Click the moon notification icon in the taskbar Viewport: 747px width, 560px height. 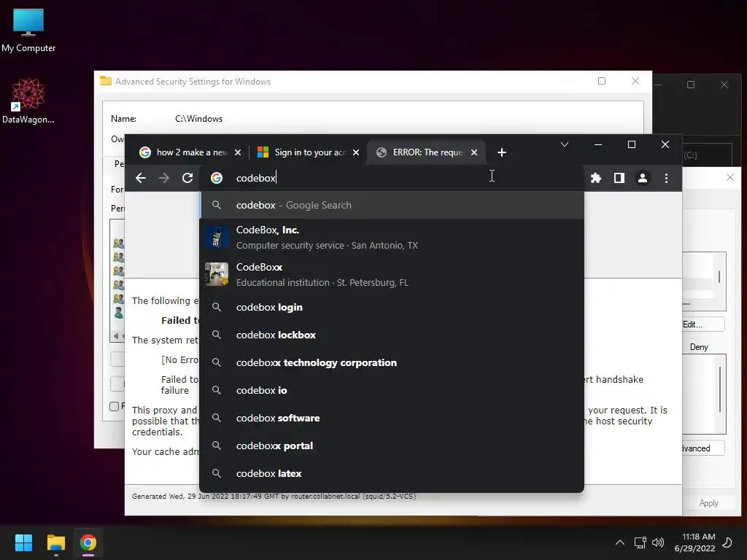point(727,542)
